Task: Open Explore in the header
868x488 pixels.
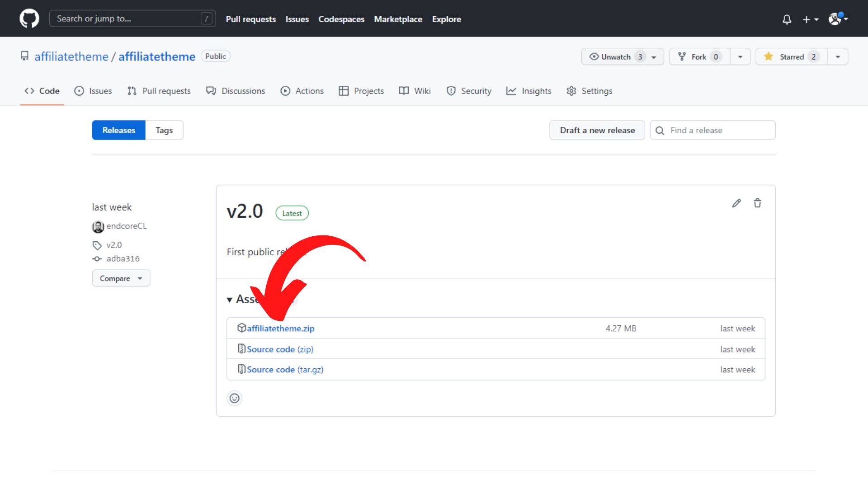Action: (x=446, y=19)
